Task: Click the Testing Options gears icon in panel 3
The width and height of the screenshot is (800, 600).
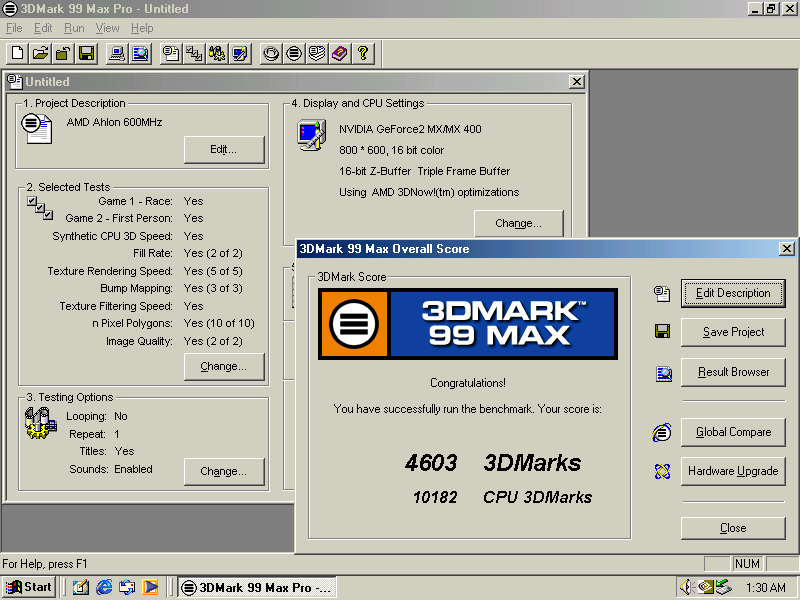Action: pyautogui.click(x=40, y=423)
